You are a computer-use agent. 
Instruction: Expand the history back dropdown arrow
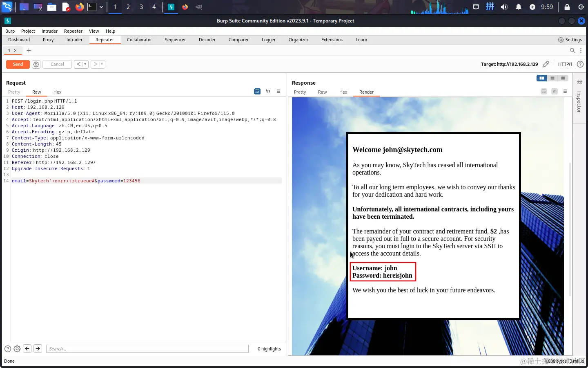(85, 64)
